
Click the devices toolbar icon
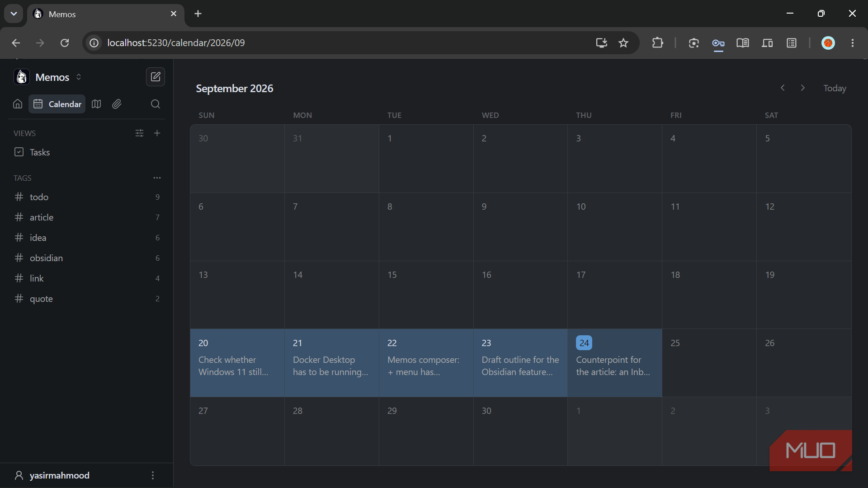click(x=767, y=42)
